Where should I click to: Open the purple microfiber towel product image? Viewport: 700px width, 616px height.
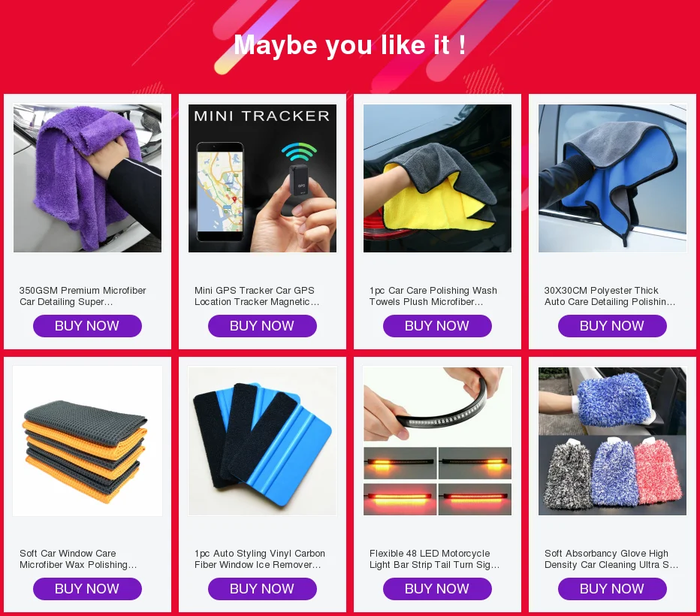pos(87,178)
